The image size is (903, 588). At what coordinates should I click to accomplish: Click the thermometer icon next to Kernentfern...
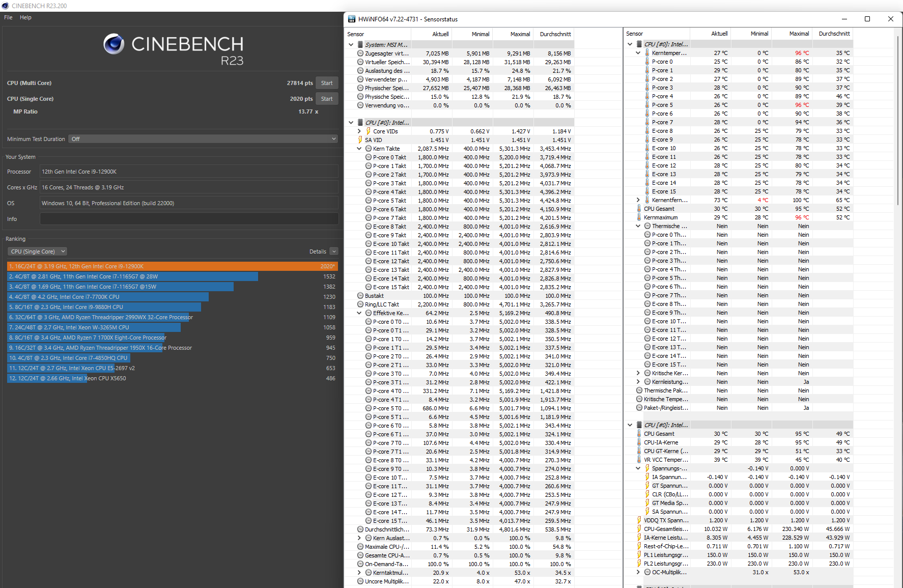pos(647,200)
